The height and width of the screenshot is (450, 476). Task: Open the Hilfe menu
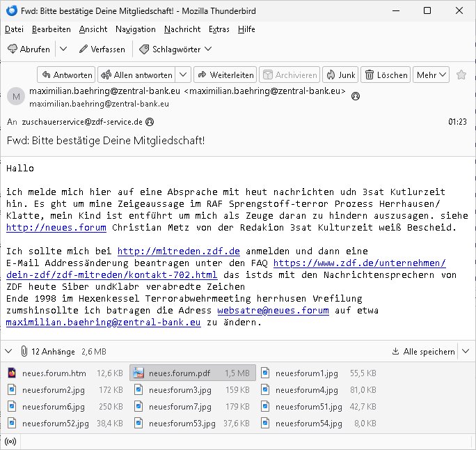click(x=246, y=29)
